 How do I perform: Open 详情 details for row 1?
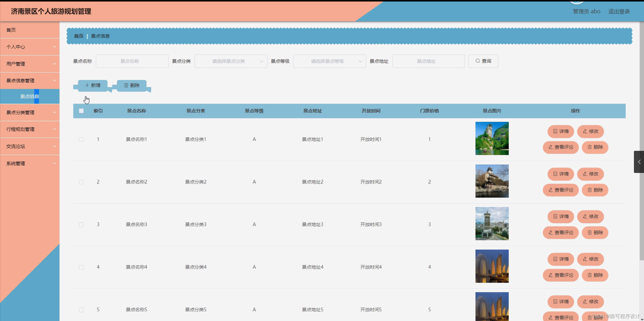(x=560, y=131)
